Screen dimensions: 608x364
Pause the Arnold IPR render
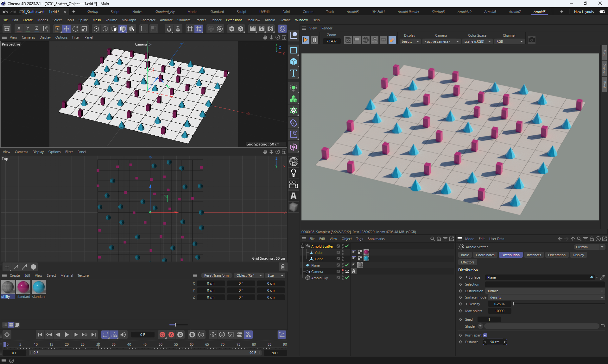[x=314, y=40]
